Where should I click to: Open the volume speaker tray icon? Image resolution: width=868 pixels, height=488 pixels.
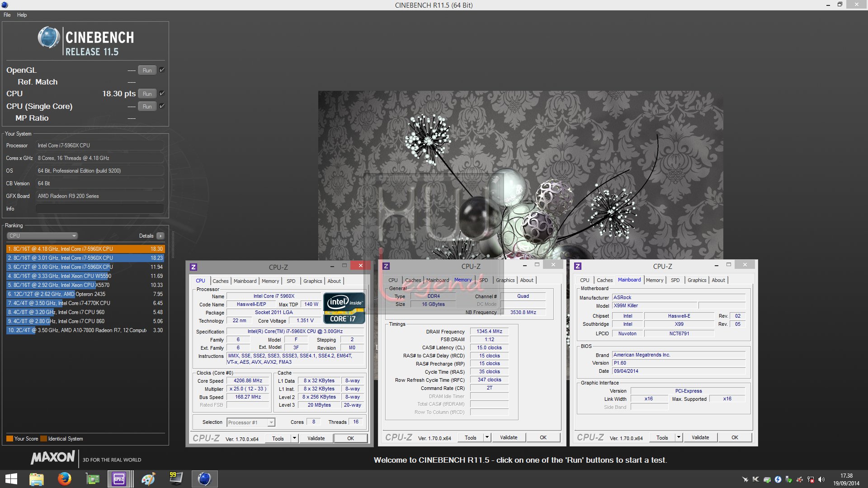point(821,479)
